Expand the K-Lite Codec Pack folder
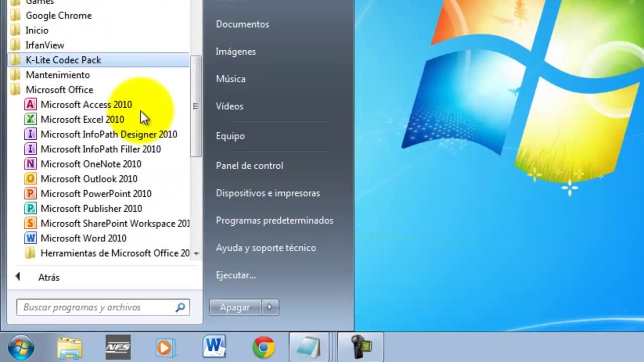The width and height of the screenshot is (644, 362). (99, 60)
